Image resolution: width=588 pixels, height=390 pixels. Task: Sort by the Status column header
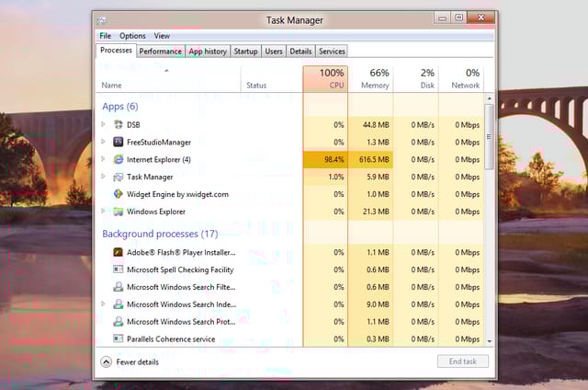(272, 79)
